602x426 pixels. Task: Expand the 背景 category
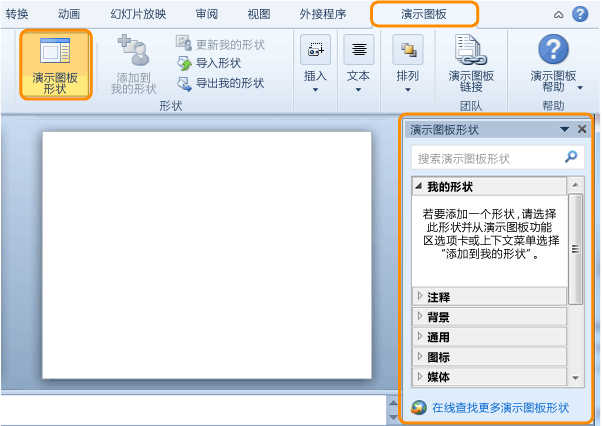click(489, 317)
